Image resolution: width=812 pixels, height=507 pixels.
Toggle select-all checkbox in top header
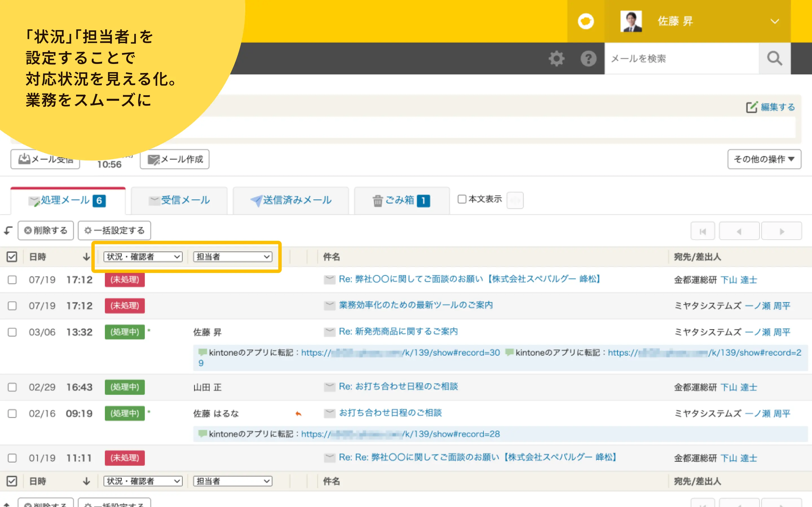click(x=12, y=257)
